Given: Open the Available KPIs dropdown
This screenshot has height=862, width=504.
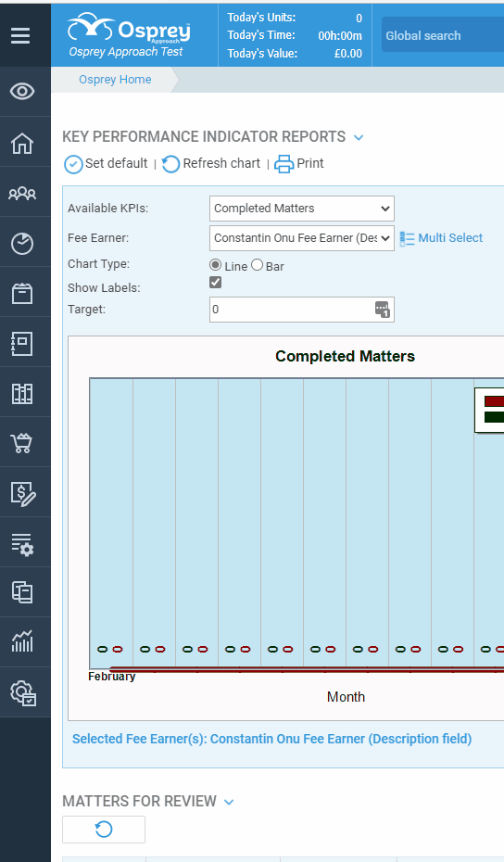Looking at the screenshot, I should 302,209.
